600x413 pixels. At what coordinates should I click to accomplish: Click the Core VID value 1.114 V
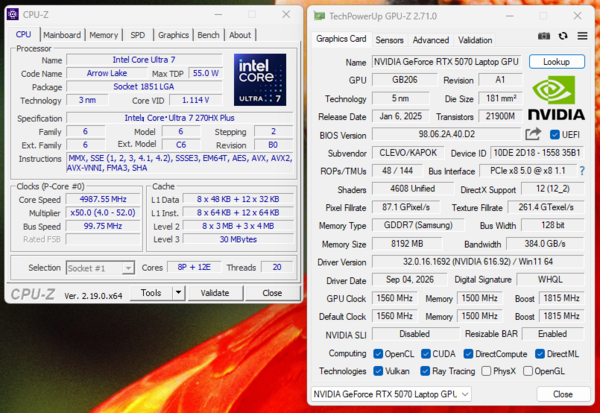click(196, 100)
